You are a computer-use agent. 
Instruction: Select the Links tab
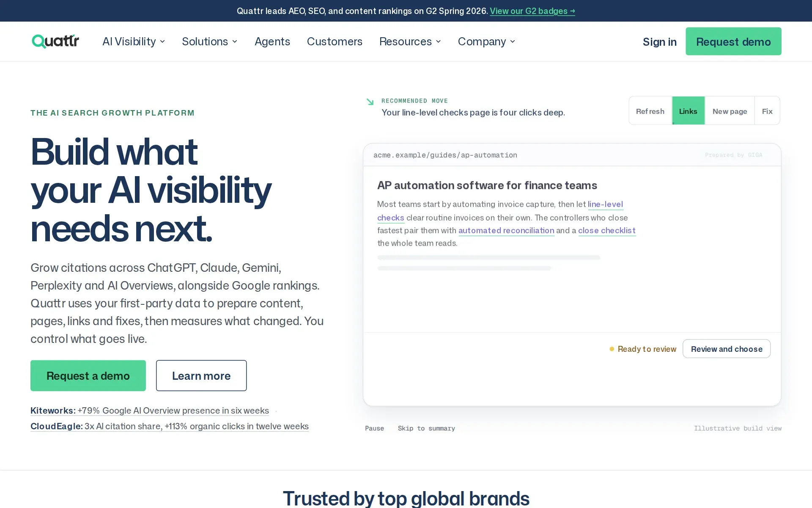click(688, 111)
